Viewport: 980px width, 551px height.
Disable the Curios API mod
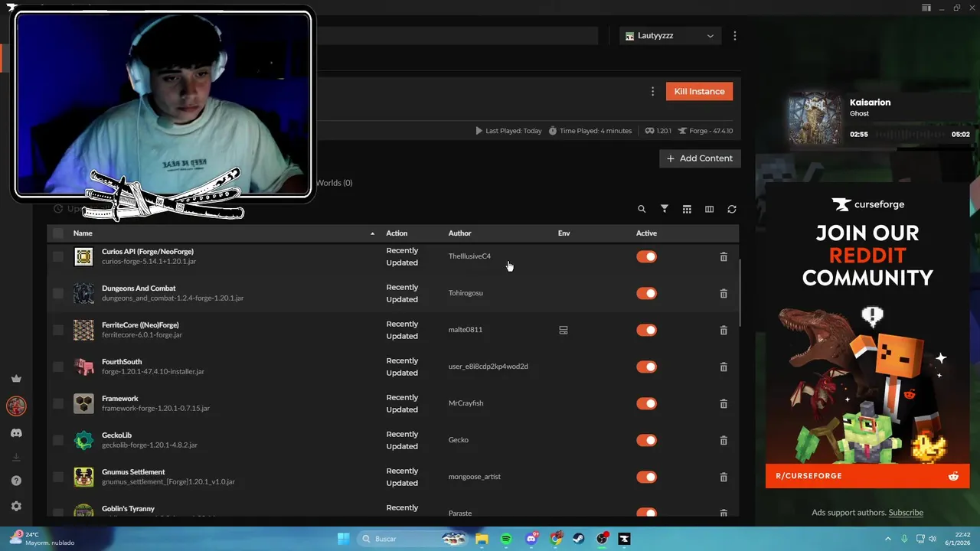coord(647,256)
